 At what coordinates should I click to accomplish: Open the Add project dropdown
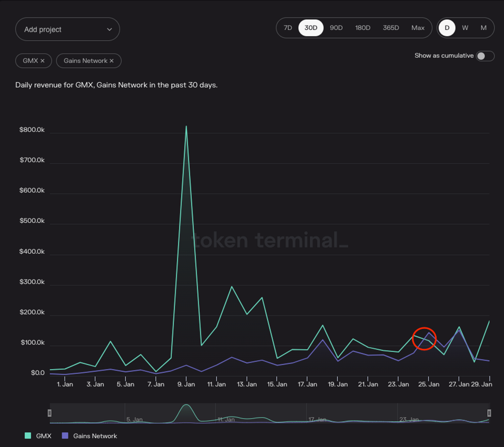point(67,29)
